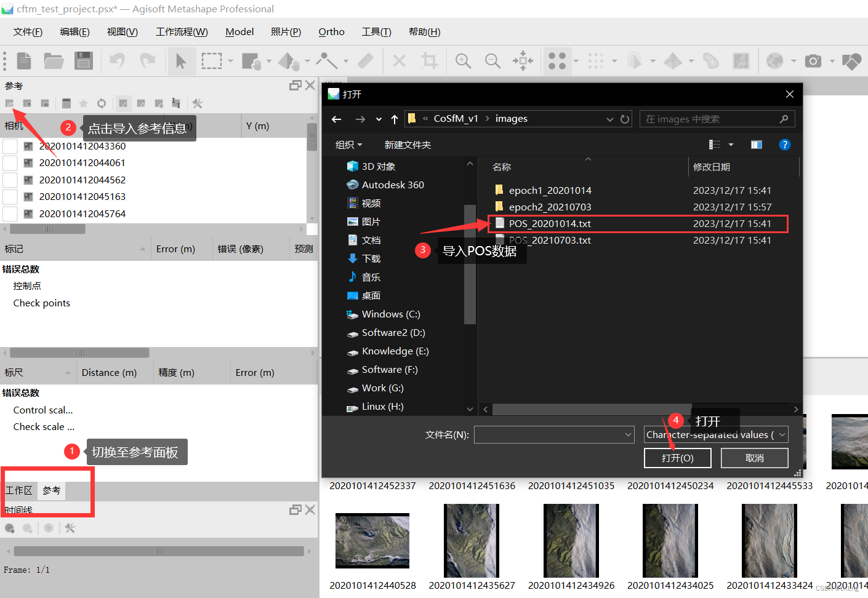Click the Reset view icon
This screenshot has width=868, height=598.
tap(523, 61)
